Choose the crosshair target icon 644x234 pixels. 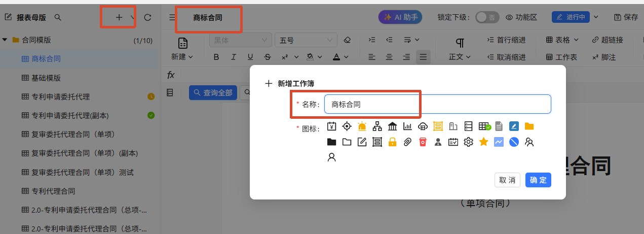point(347,126)
